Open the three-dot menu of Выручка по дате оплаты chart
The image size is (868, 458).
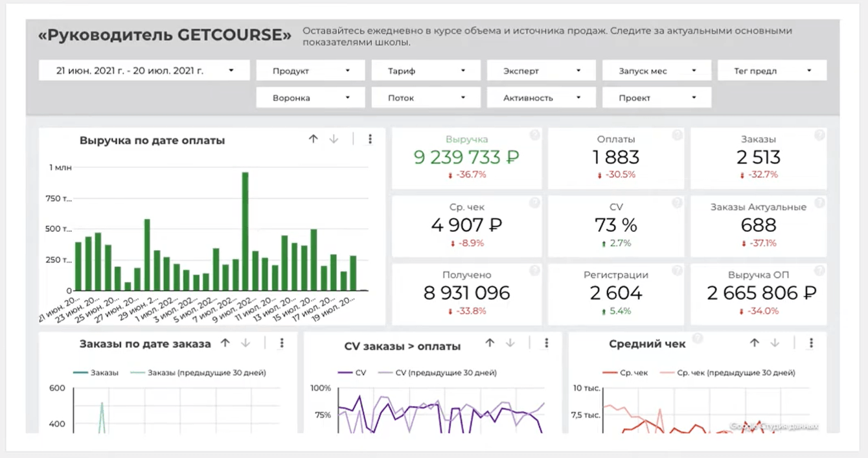point(370,139)
